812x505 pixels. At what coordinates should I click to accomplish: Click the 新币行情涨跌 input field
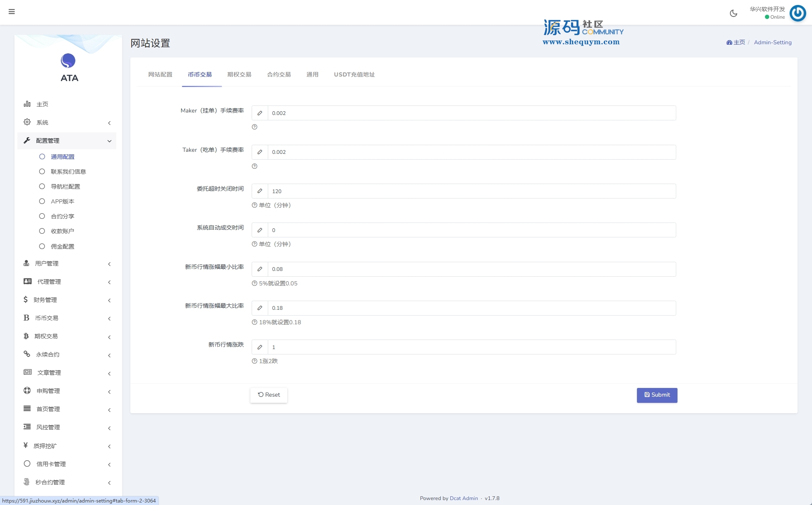pyautogui.click(x=471, y=347)
